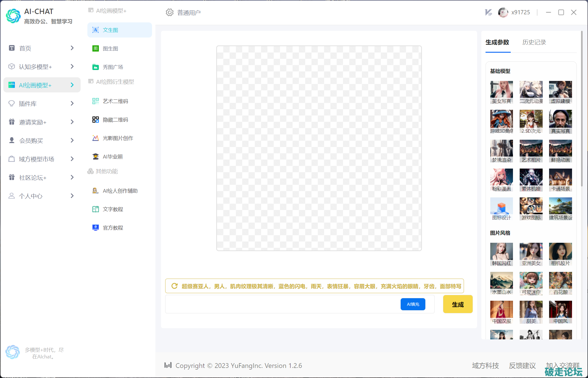Select 光影图片创作 light-shadow image creation

click(118, 138)
